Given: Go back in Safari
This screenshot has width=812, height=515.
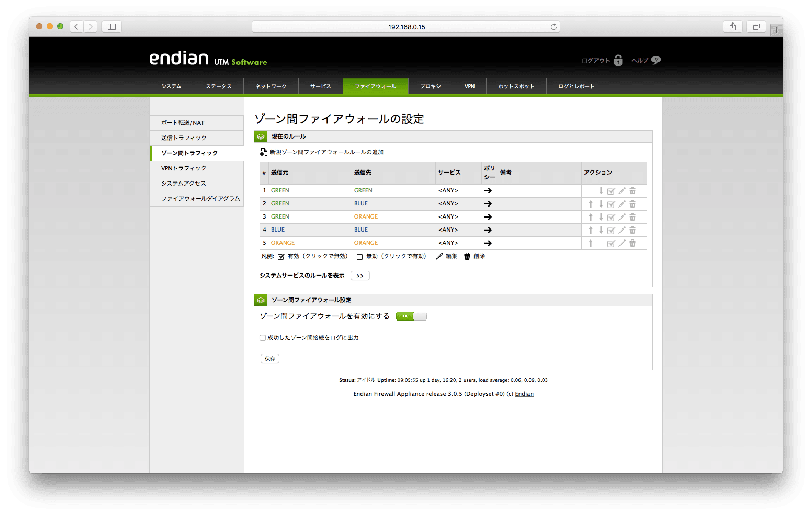Looking at the screenshot, I should (76, 27).
